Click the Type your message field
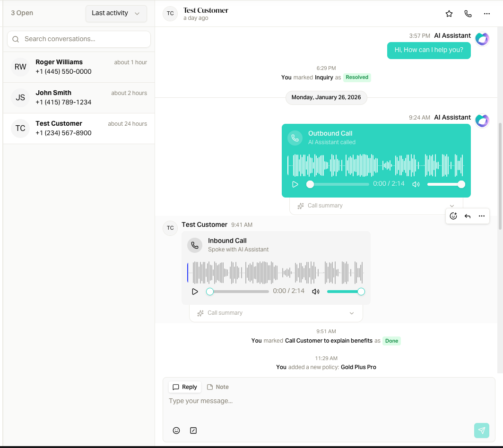Screen dimensions: 503x448 tap(329, 401)
